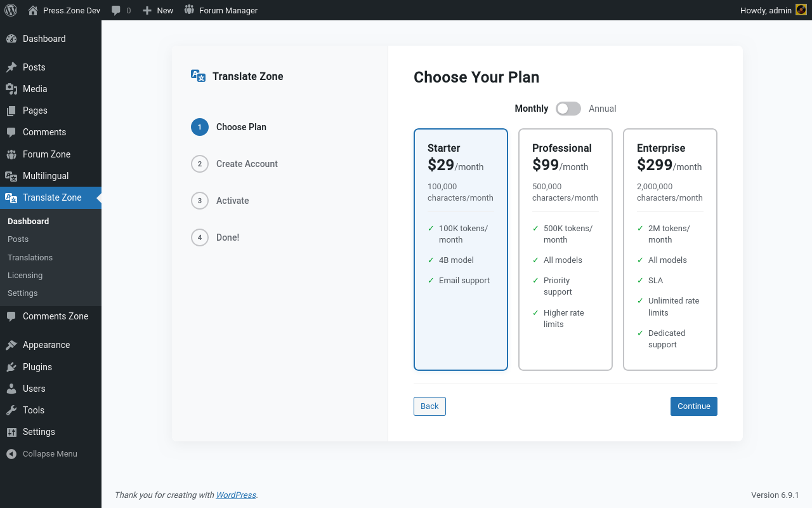
Task: Click the Translate Zone logo in wizard panel
Action: tap(199, 76)
